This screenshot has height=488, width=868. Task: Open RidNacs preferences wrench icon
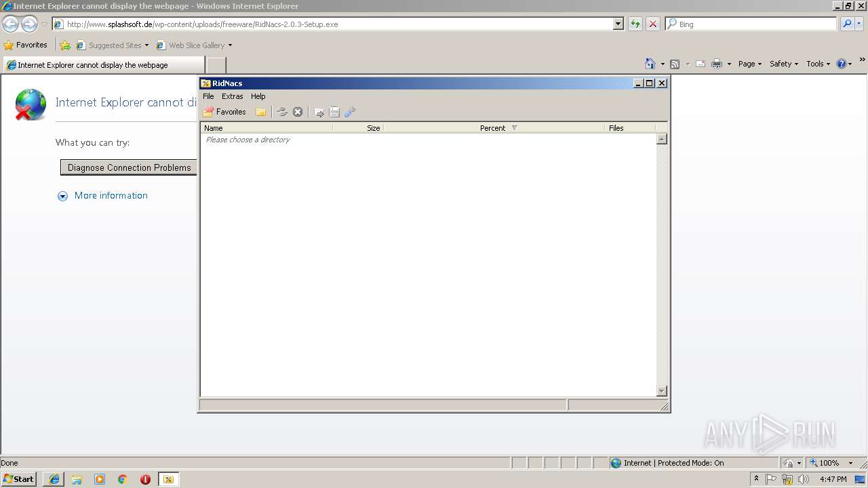[350, 112]
